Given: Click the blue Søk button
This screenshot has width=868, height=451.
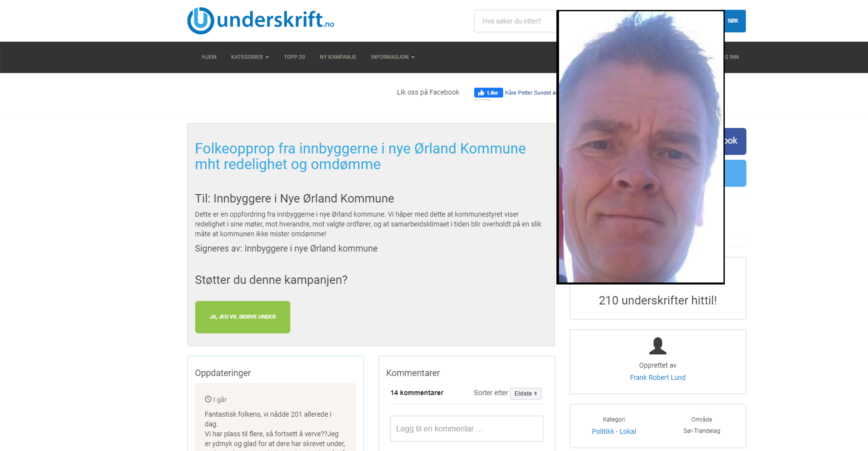Looking at the screenshot, I should click(735, 21).
